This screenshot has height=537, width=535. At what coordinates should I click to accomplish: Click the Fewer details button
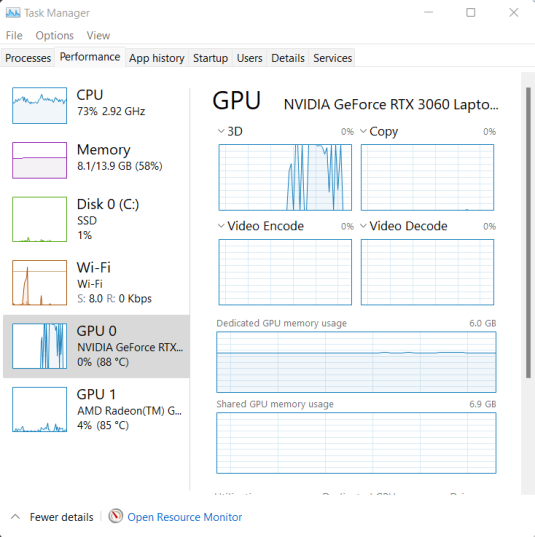point(61,517)
